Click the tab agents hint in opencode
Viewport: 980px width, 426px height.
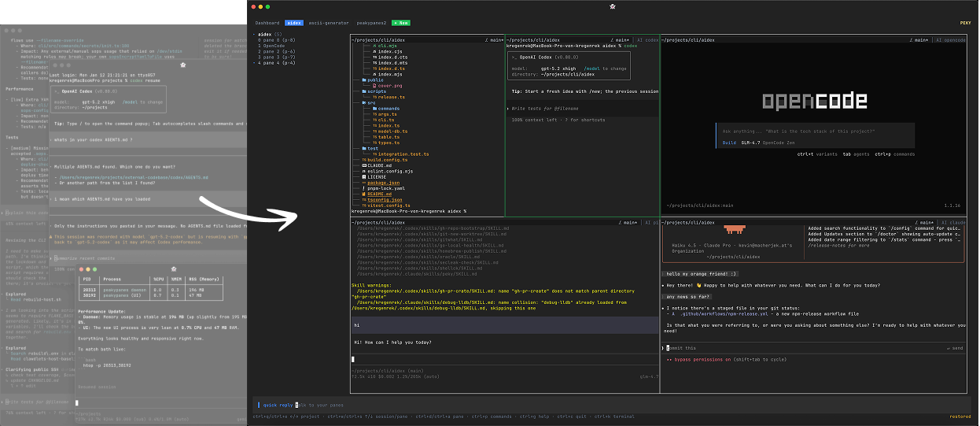(x=855, y=154)
